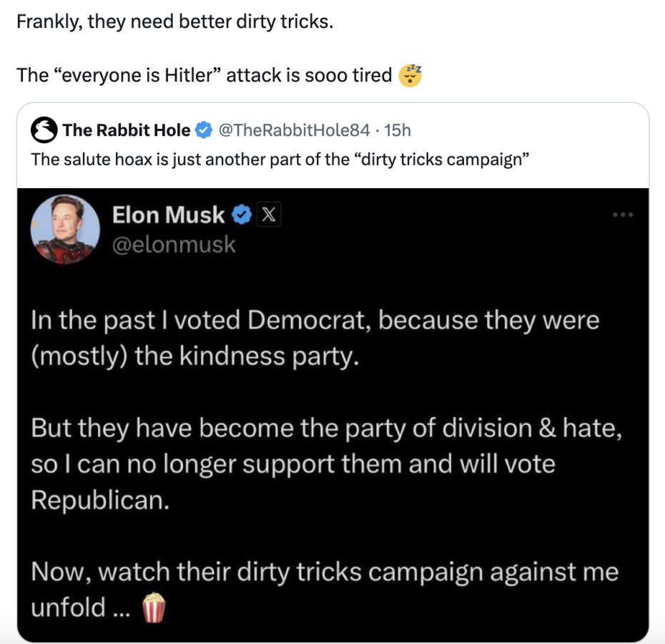Click "Frankly, they need better dirty tricks." text

[x=175, y=21]
